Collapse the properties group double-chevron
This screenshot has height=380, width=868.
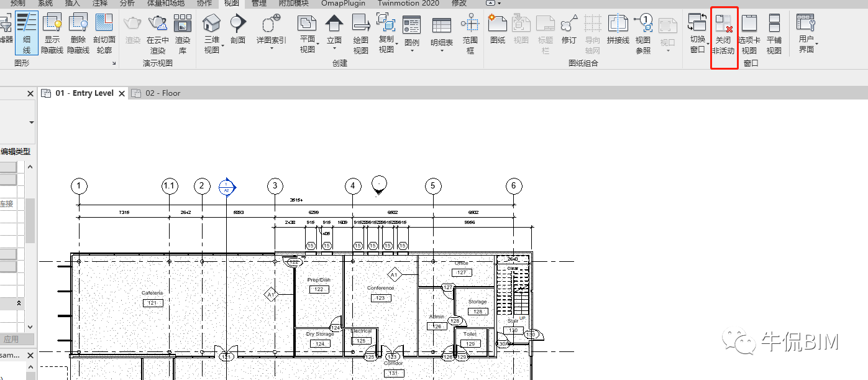pyautogui.click(x=19, y=303)
